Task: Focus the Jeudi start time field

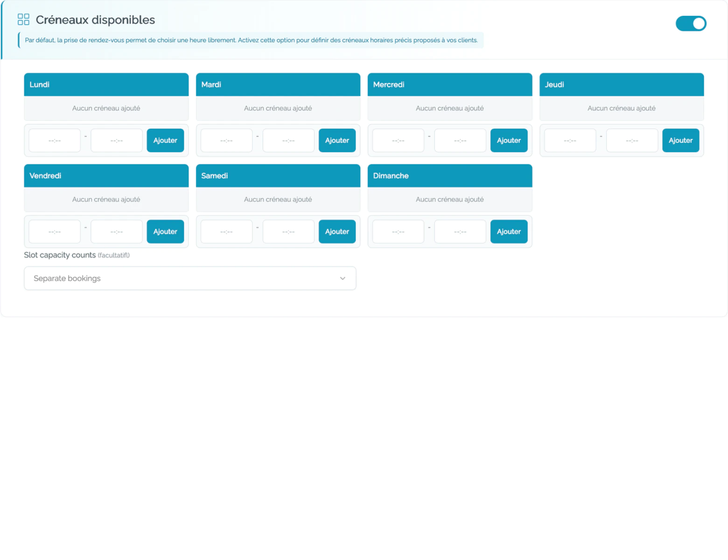Action: (570, 140)
